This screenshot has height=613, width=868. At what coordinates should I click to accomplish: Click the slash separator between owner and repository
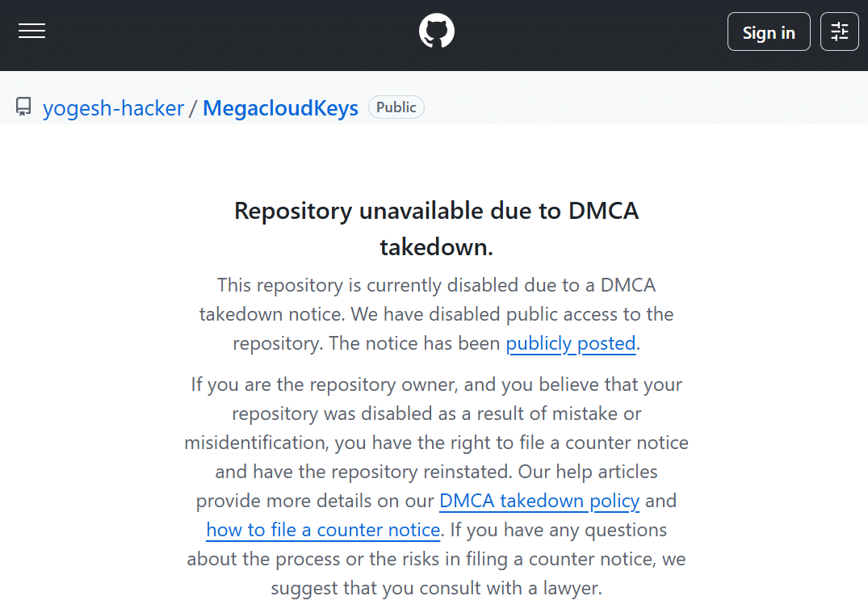tap(193, 108)
